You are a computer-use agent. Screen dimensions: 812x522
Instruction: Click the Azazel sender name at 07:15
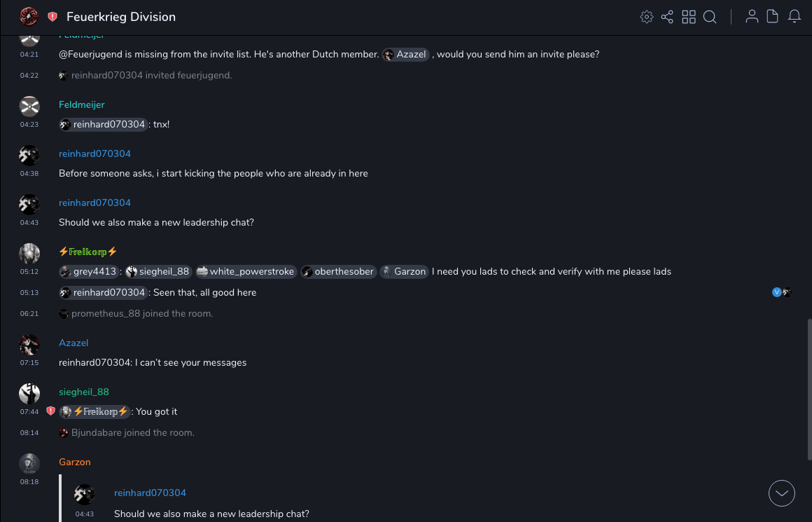tap(73, 343)
